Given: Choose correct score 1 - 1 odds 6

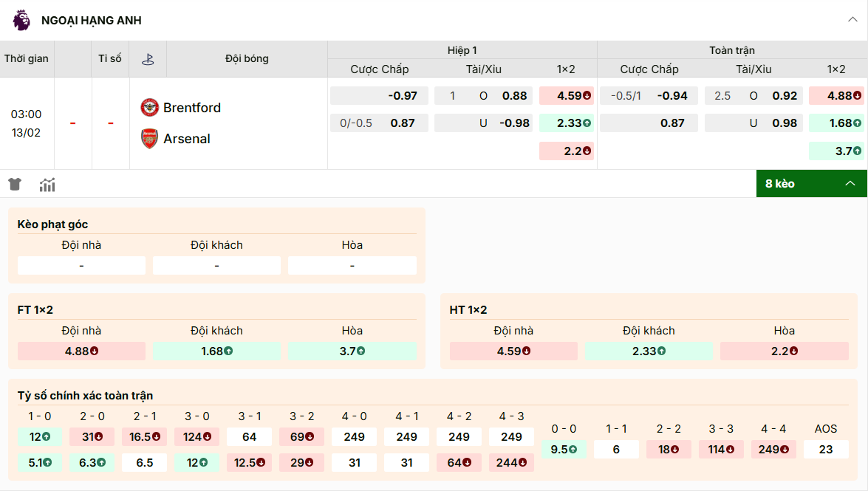Looking at the screenshot, I should (616, 449).
